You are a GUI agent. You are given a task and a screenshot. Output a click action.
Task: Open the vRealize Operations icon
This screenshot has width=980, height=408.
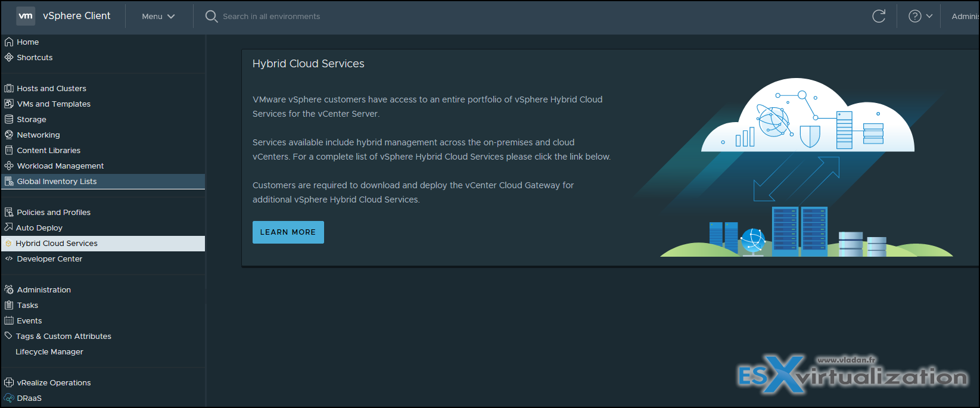coord(9,382)
